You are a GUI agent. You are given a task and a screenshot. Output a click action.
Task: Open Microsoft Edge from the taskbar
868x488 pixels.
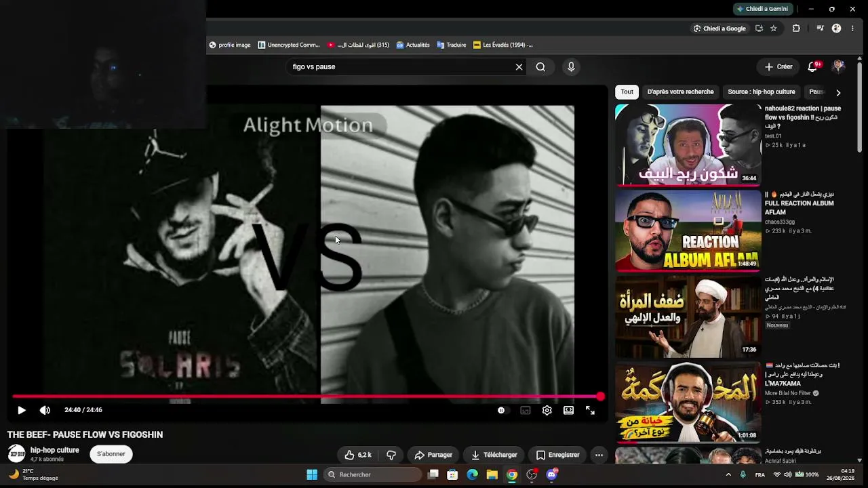[x=473, y=474]
